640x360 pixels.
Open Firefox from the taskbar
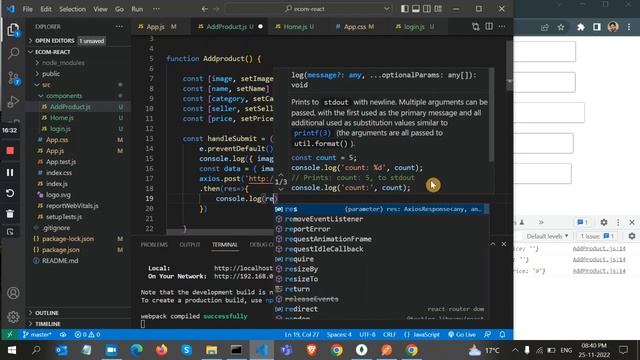161,350
